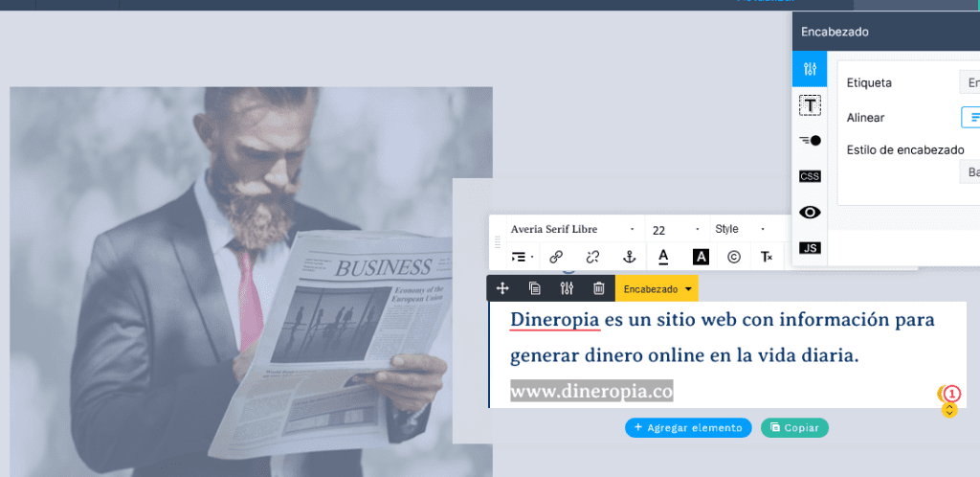Image resolution: width=980 pixels, height=477 pixels.
Task: Open the Etiqueta dropdown field
Action: [x=969, y=82]
